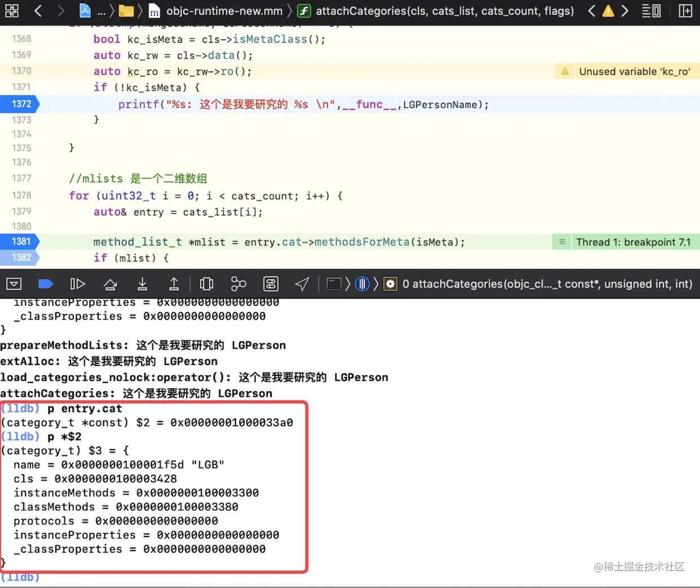Click the __func__ token in printf
700x588 pixels.
pyautogui.click(x=370, y=104)
